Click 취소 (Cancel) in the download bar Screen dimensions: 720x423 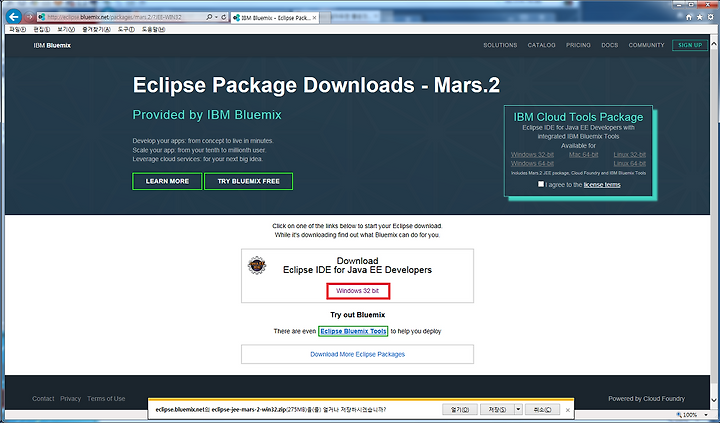pyautogui.click(x=542, y=409)
